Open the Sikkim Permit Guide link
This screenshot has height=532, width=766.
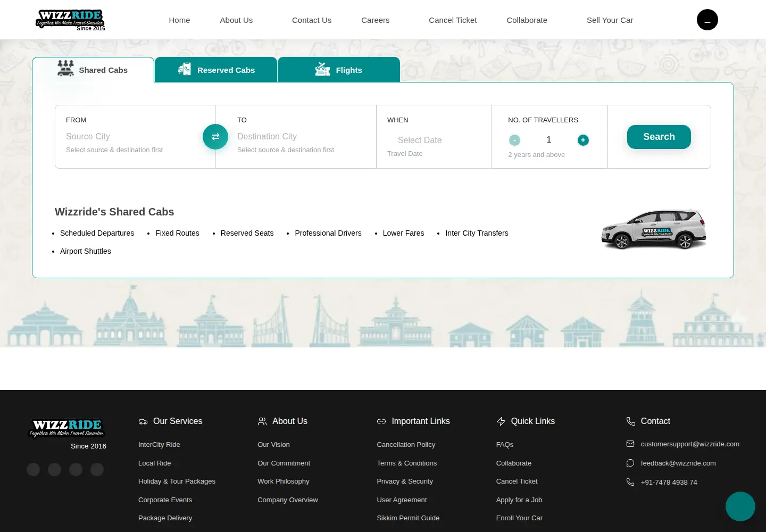[408, 518]
